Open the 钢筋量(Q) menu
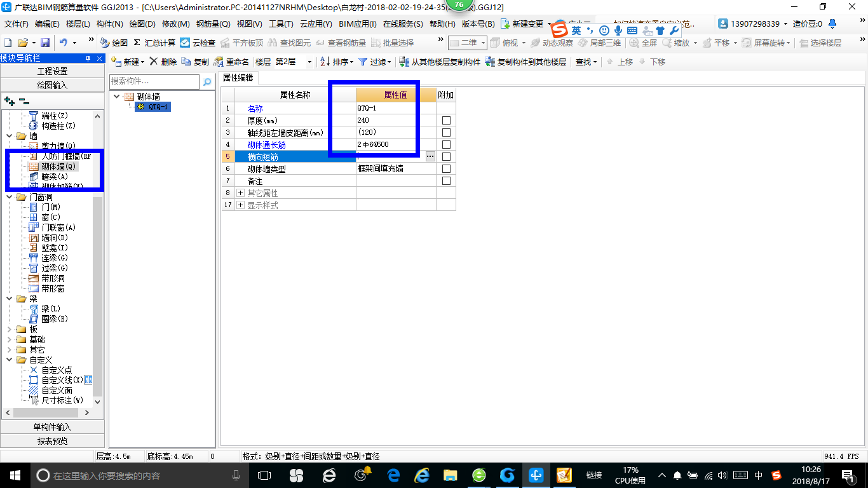Viewport: 868px width, 488px height. [213, 24]
